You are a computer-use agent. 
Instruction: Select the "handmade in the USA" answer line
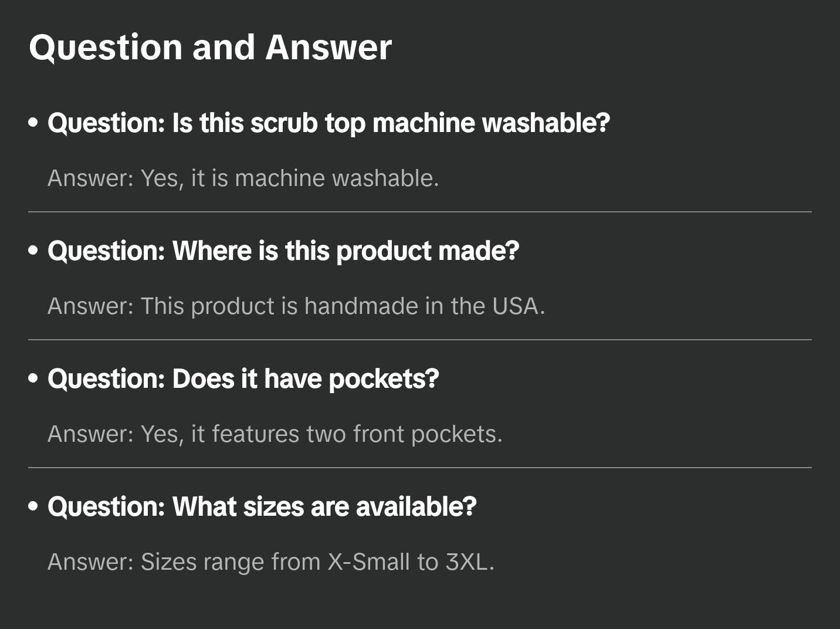coord(296,306)
